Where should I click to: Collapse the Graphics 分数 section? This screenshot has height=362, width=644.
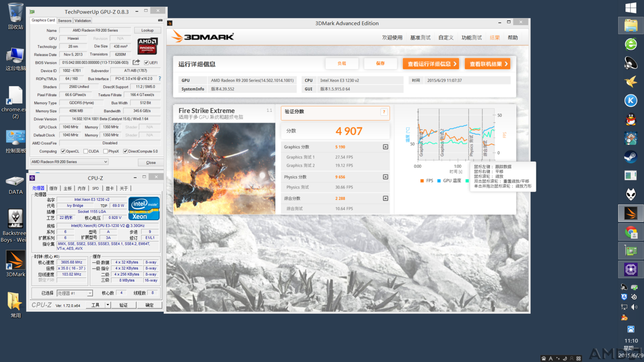tap(386, 147)
